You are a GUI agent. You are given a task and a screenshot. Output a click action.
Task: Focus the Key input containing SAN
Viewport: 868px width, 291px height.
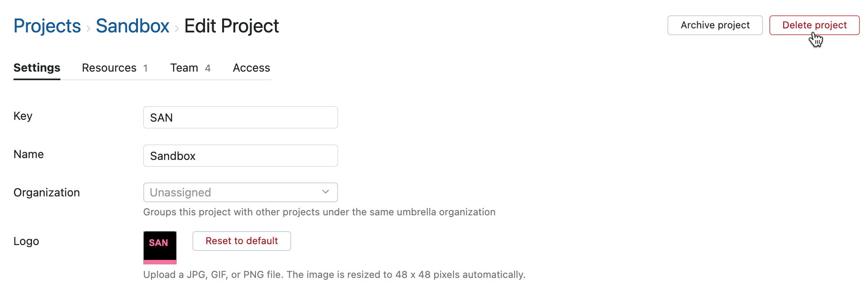tap(240, 118)
